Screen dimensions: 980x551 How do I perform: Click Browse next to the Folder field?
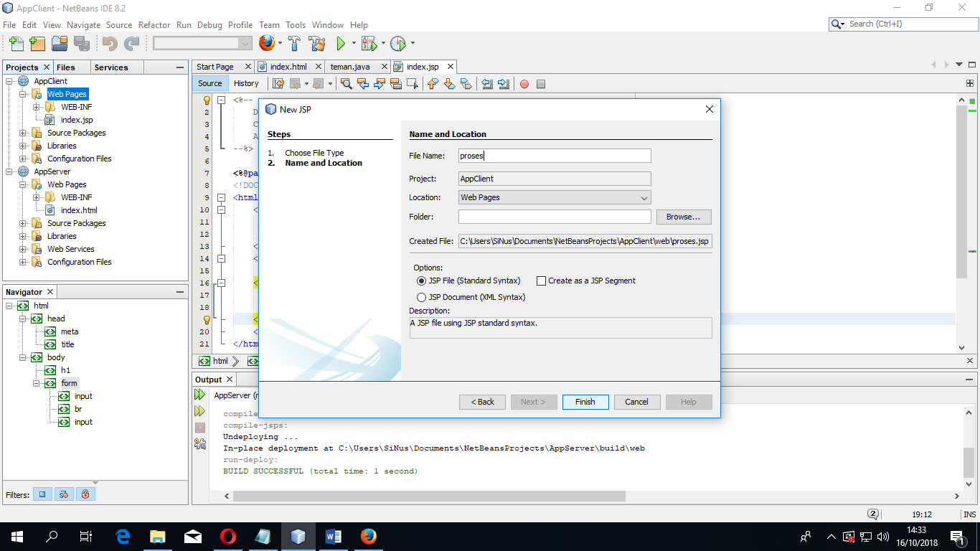pyautogui.click(x=684, y=217)
